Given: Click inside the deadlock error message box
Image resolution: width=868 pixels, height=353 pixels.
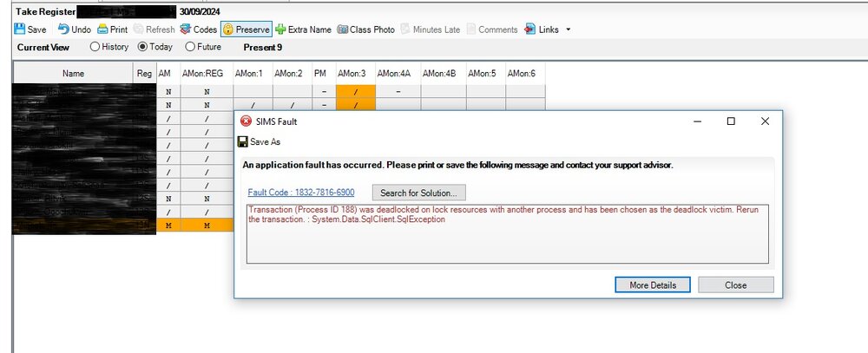Looking at the screenshot, I should click(508, 234).
